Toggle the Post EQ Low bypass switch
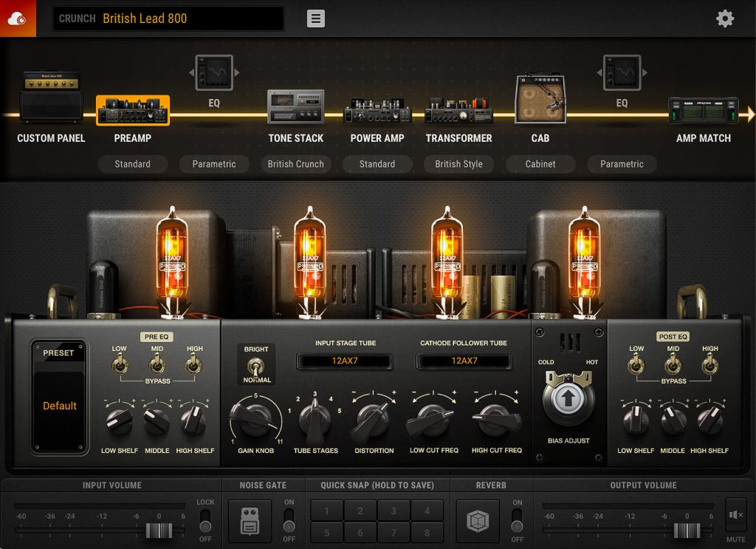This screenshot has height=549, width=756. click(636, 364)
